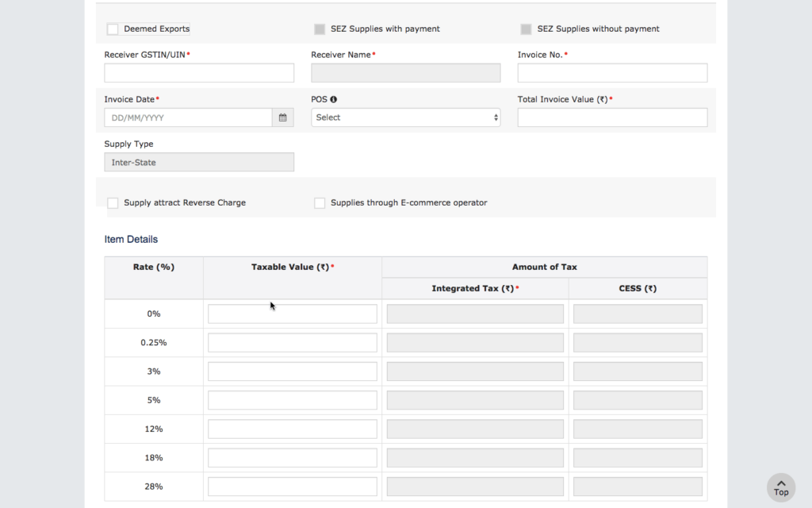This screenshot has width=812, height=508.
Task: Click the Taxable Value field for 0%
Action: [292, 314]
